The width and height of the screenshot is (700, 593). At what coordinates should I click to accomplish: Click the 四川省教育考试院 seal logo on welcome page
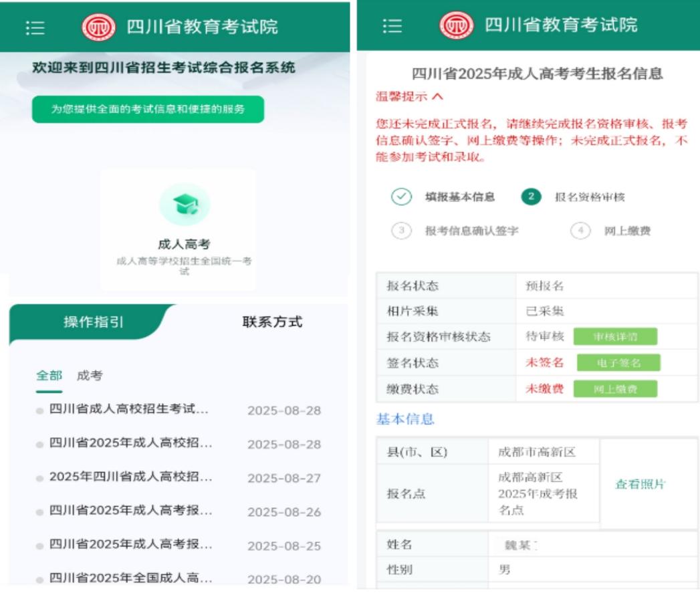99,27
